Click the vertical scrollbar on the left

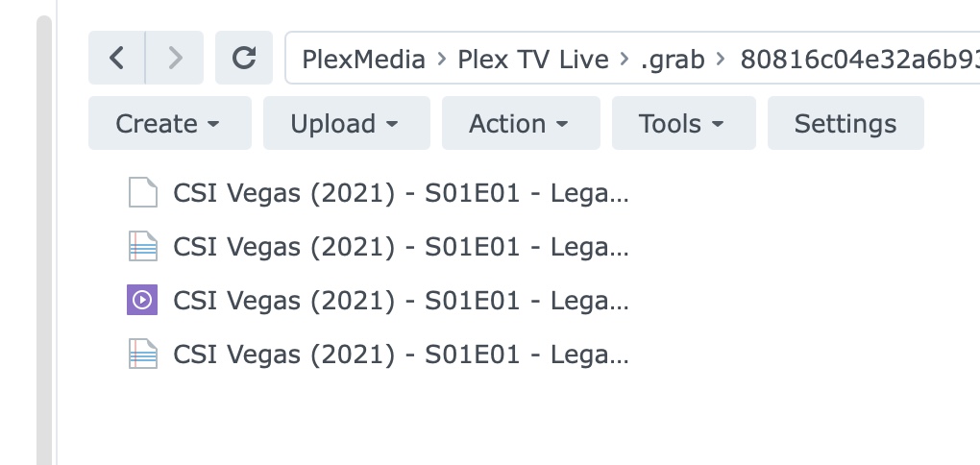(x=43, y=240)
